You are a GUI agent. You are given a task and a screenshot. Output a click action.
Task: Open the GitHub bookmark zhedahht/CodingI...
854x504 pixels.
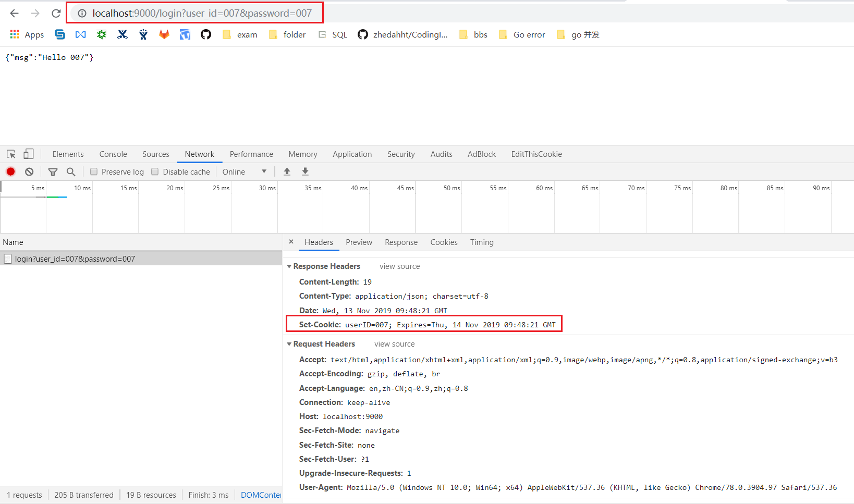coord(402,34)
